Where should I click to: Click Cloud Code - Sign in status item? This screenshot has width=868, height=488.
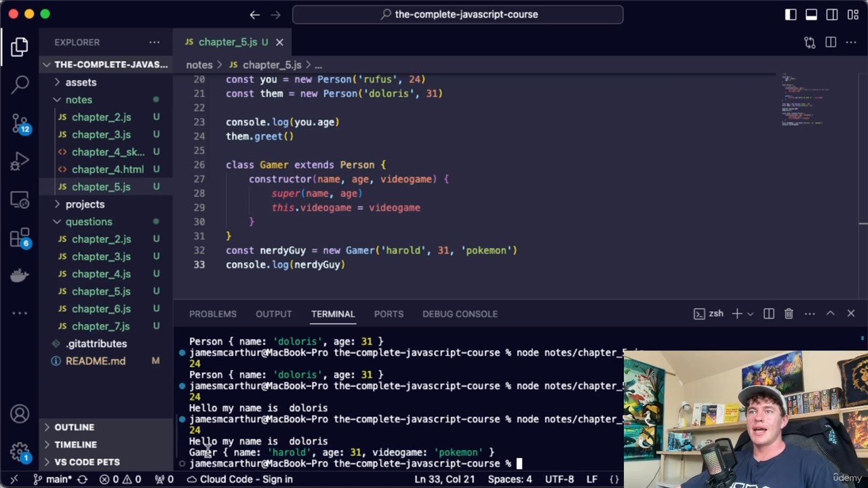click(x=239, y=479)
